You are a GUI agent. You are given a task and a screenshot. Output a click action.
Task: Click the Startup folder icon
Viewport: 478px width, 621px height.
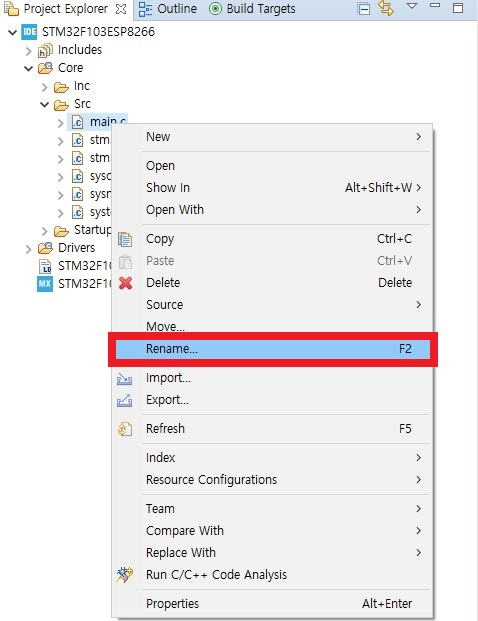pos(61,230)
